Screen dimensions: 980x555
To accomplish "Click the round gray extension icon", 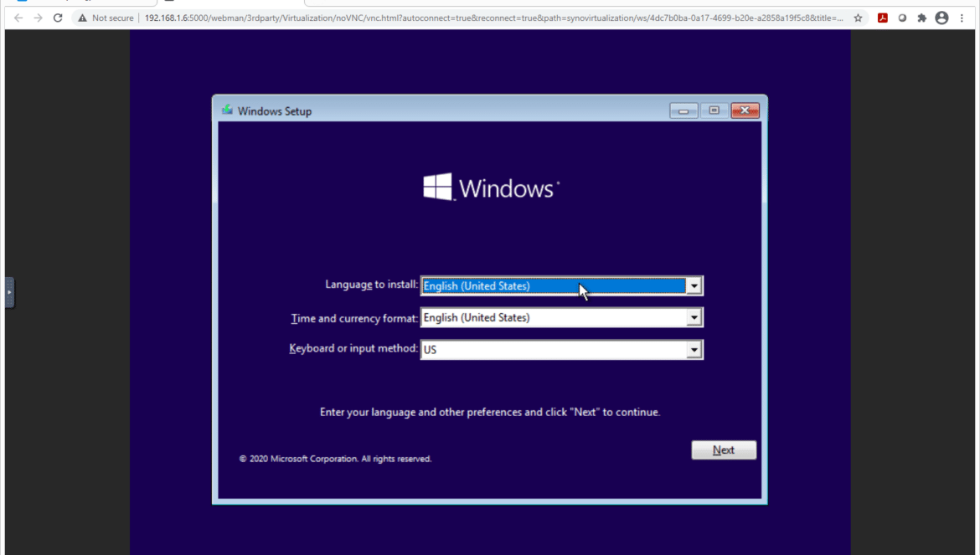I will 902,18.
